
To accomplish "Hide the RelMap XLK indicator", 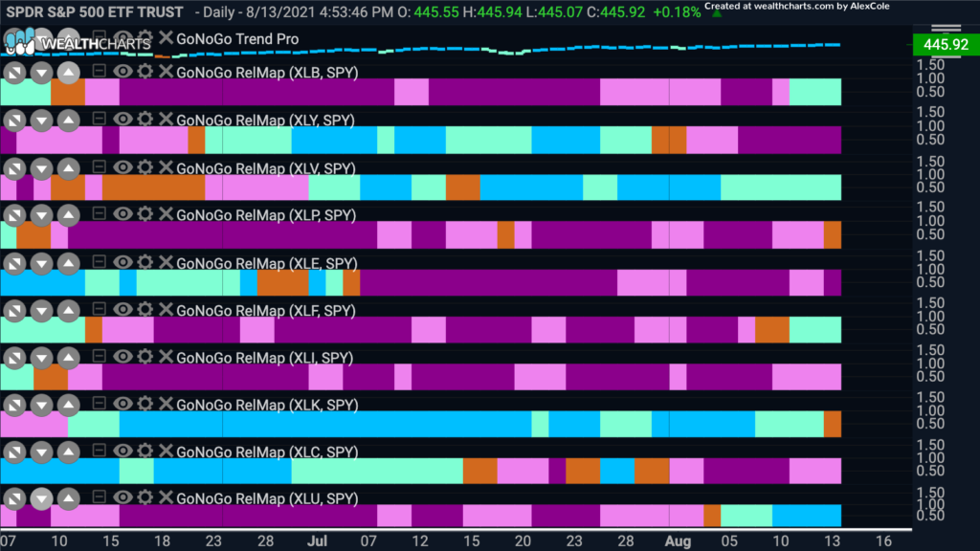I will pos(122,404).
